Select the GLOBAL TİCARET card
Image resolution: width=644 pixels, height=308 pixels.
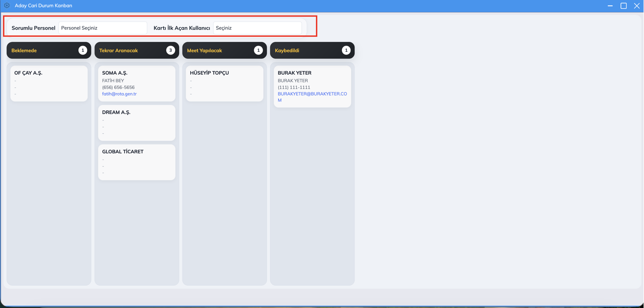coord(137,163)
